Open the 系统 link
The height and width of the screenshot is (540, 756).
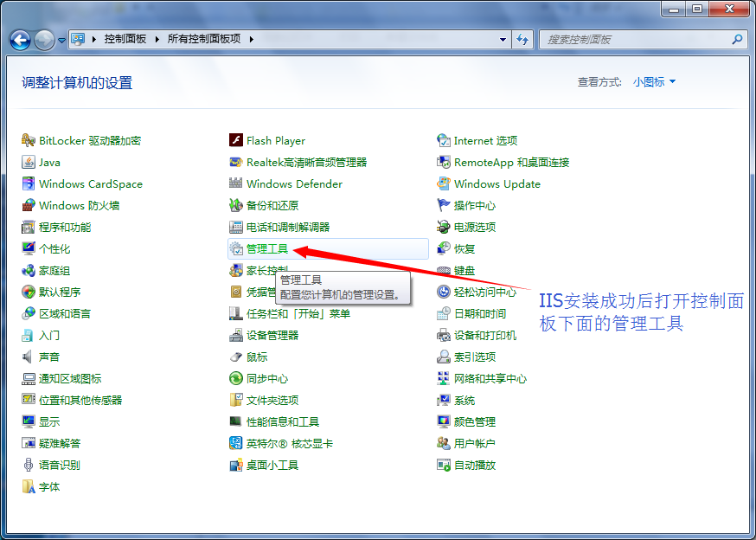(x=464, y=401)
